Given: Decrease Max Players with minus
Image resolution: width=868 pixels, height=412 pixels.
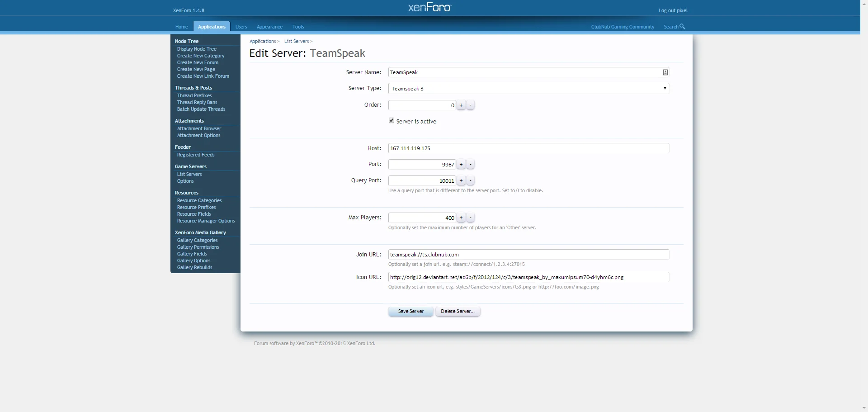Looking at the screenshot, I should point(471,218).
